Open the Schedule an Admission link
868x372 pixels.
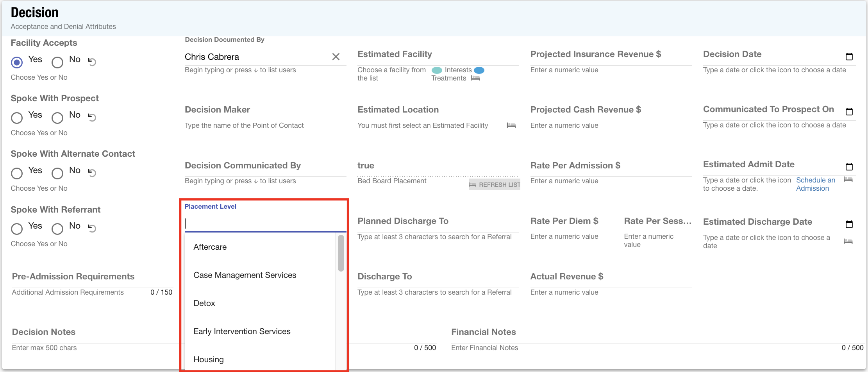click(x=815, y=184)
